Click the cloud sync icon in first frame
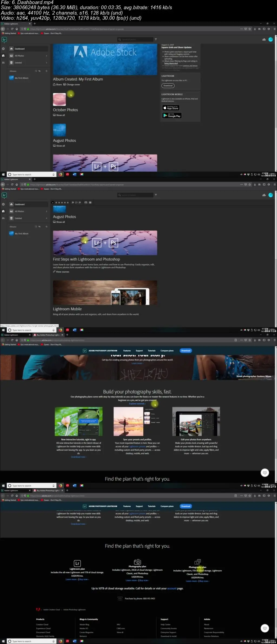Viewport: 277px width, 644px height. click(264, 40)
